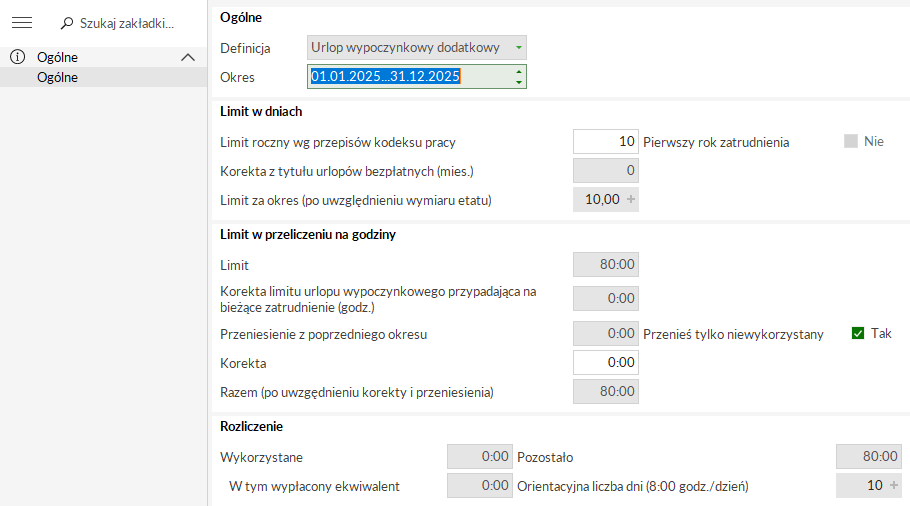Viewport: 910px width, 506px height.
Task: Click the search magnifier icon
Action: click(x=67, y=22)
